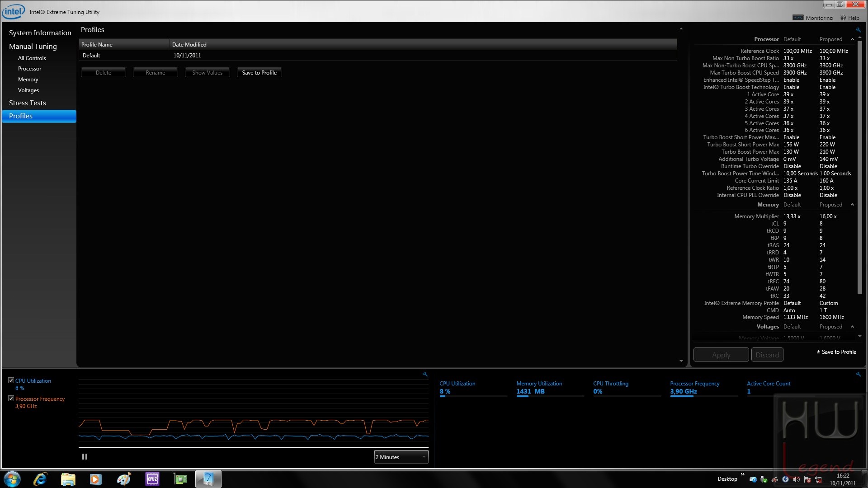Click scroll-up arrow of Profiles main panel
Viewport: 868px width, 488px height.
point(681,29)
